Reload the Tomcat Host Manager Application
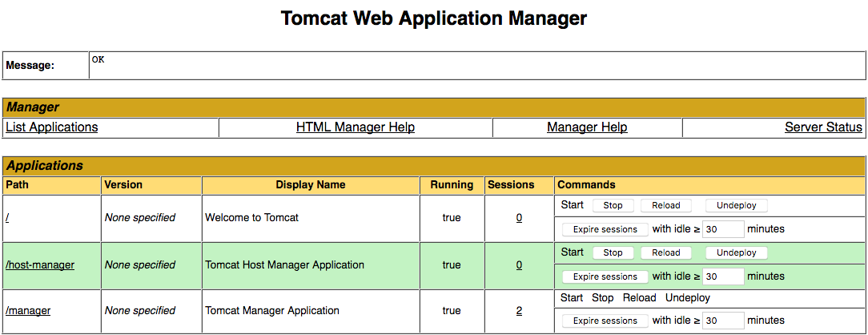868x335 pixels. pyautogui.click(x=665, y=252)
